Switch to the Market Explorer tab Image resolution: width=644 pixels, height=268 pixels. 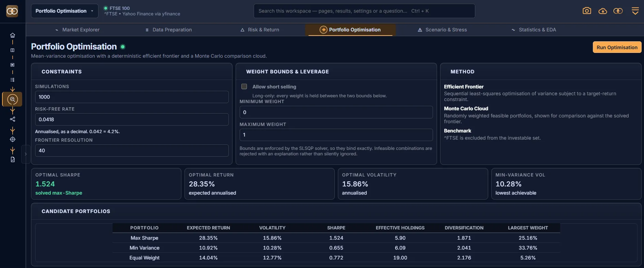[x=77, y=30]
